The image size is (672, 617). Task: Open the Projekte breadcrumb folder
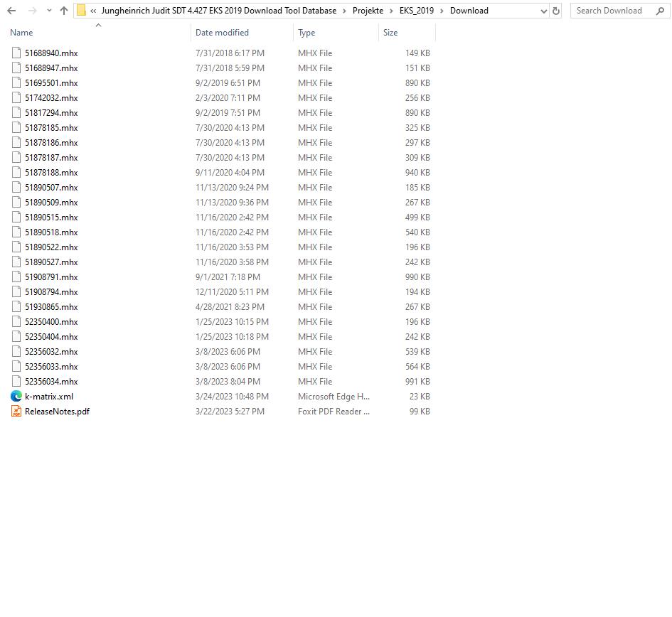click(368, 11)
